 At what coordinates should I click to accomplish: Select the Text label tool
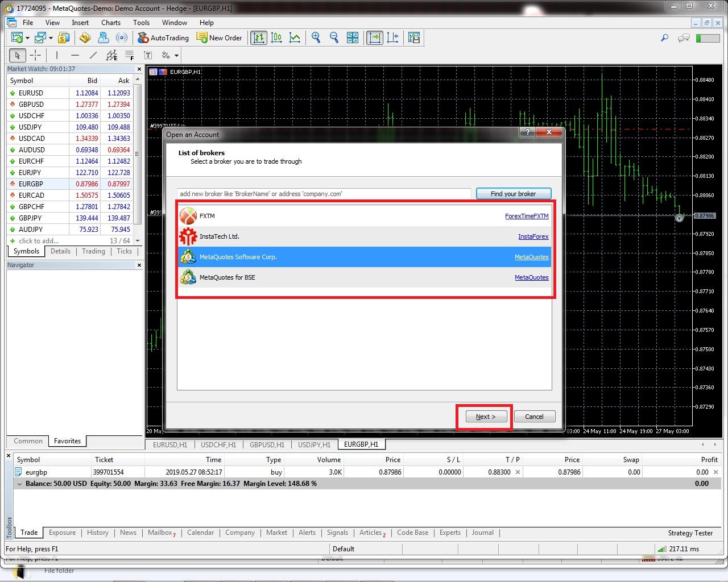(148, 55)
